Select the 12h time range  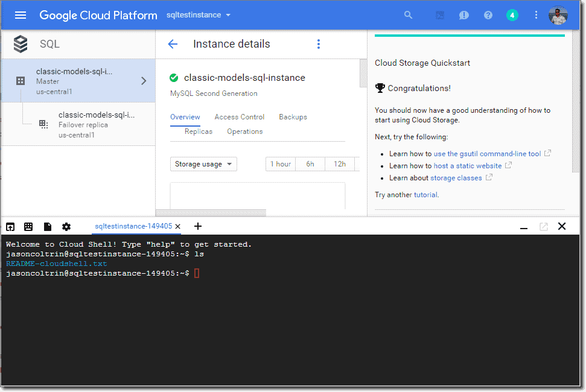tap(340, 163)
